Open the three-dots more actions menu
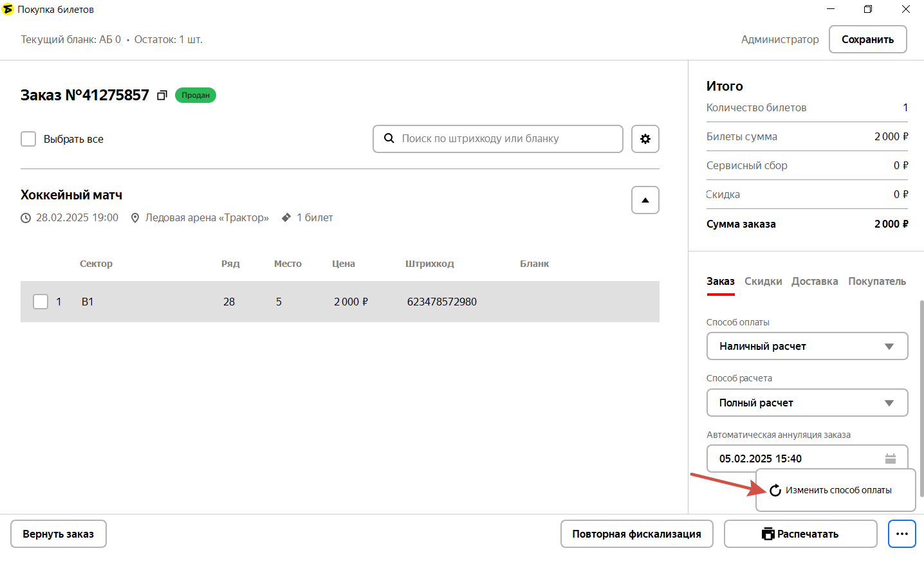Image resolution: width=924 pixels, height=564 pixels. [901, 534]
